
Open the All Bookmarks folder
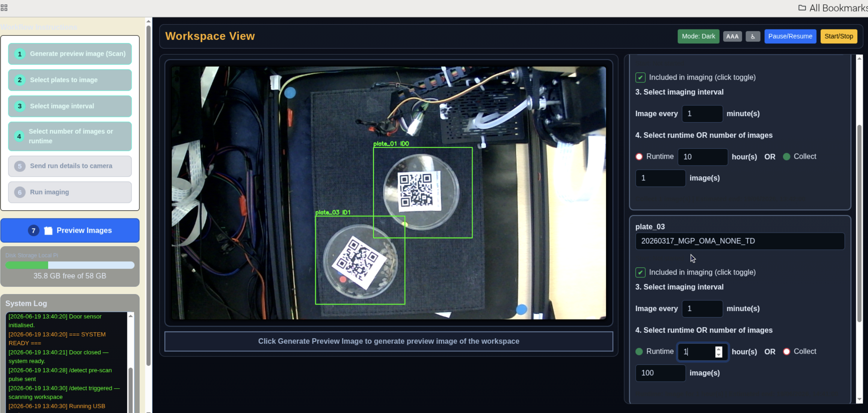[833, 8]
